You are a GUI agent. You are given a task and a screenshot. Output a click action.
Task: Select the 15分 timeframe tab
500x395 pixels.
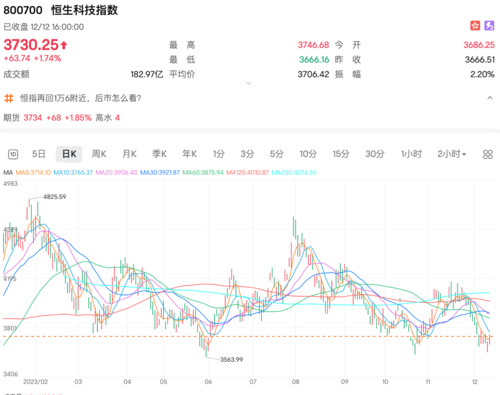click(x=341, y=154)
